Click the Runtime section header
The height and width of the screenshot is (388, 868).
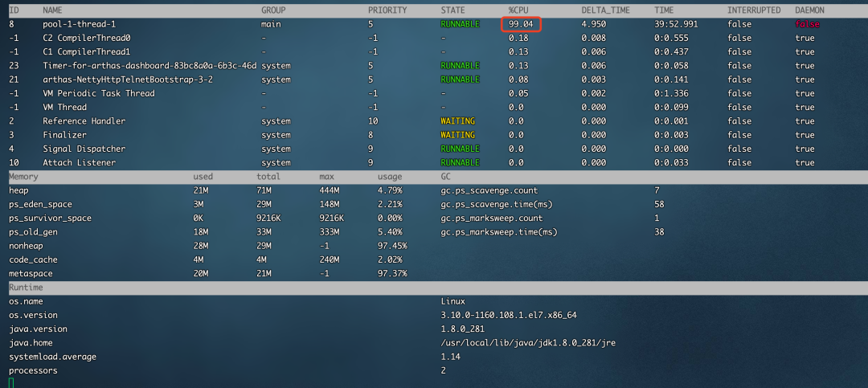pos(26,288)
